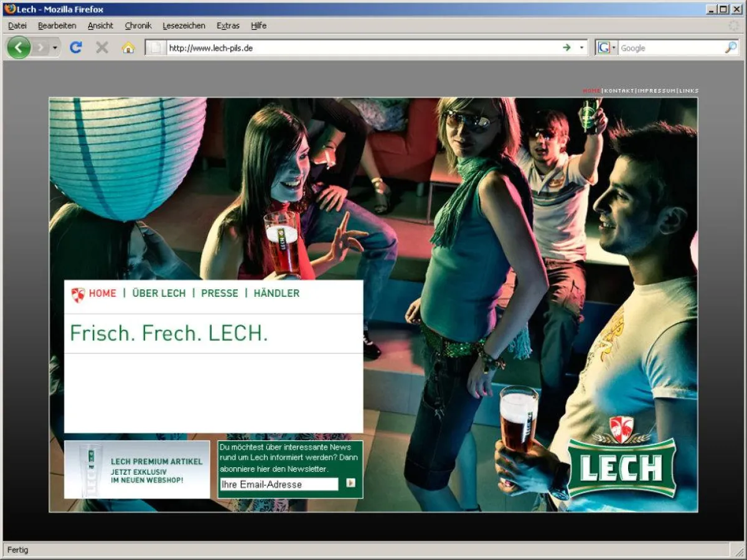
Task: Stop loading the page
Action: click(101, 47)
